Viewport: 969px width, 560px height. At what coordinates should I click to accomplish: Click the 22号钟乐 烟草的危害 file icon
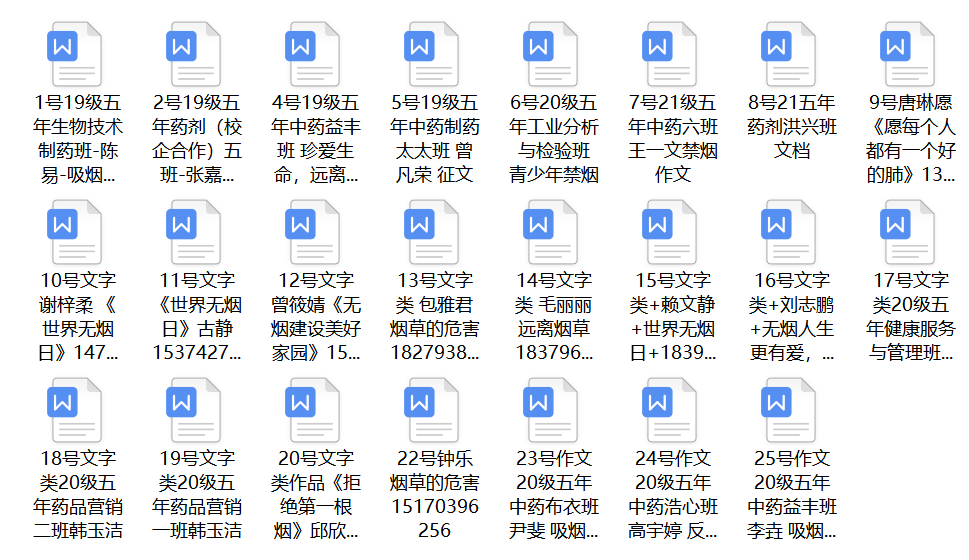(431, 410)
